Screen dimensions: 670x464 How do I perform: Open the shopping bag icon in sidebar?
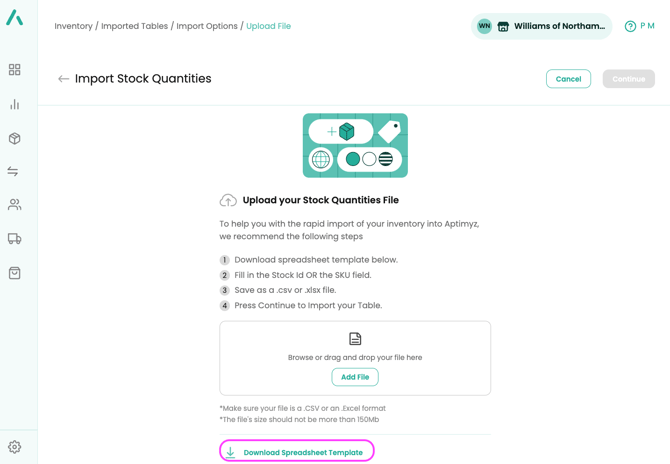pos(14,273)
